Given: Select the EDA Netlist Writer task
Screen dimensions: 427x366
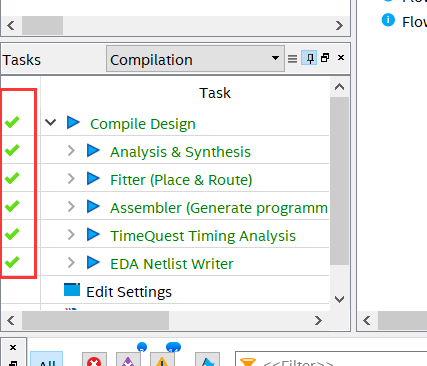Looking at the screenshot, I should click(x=172, y=264).
